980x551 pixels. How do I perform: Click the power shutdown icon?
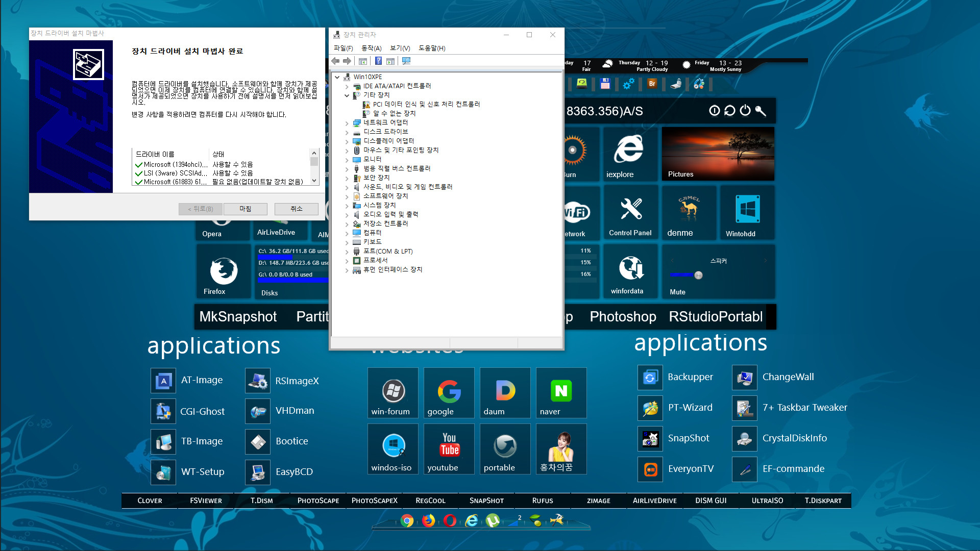click(x=745, y=110)
